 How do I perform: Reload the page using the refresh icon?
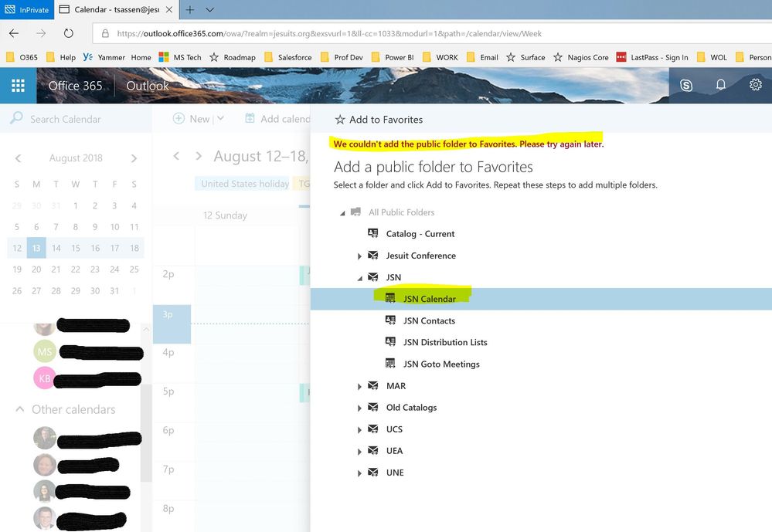coord(68,33)
